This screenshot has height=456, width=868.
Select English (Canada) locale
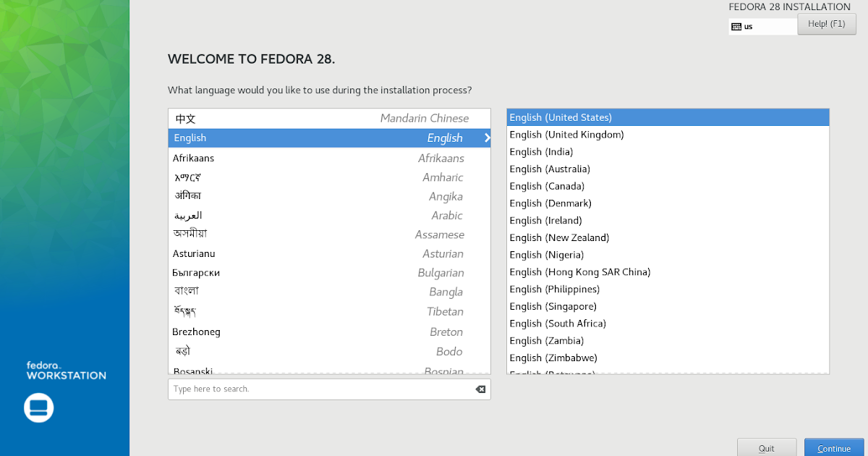point(668,186)
